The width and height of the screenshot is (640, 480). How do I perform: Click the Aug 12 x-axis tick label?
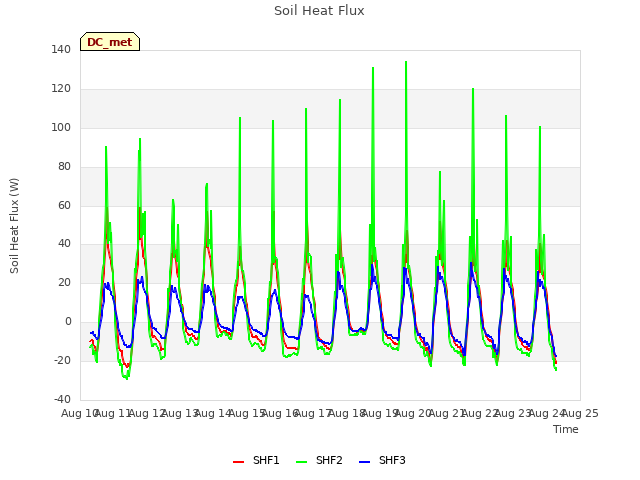coord(147,413)
